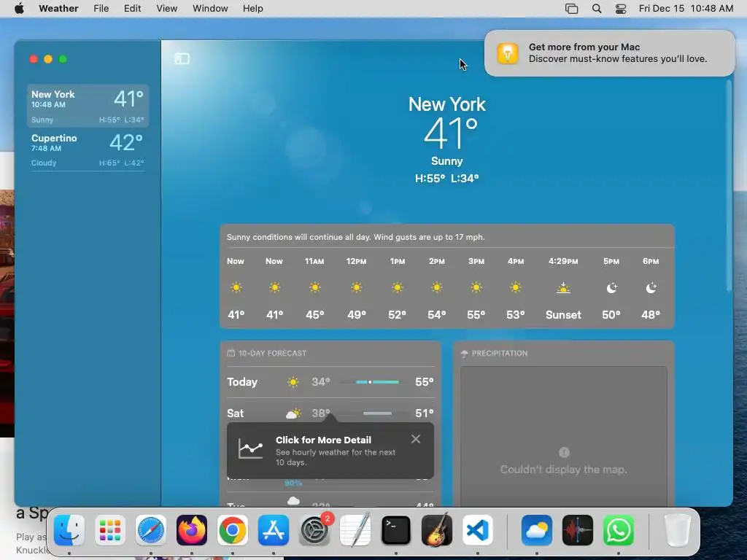Open Finder from the Dock

[x=69, y=530]
